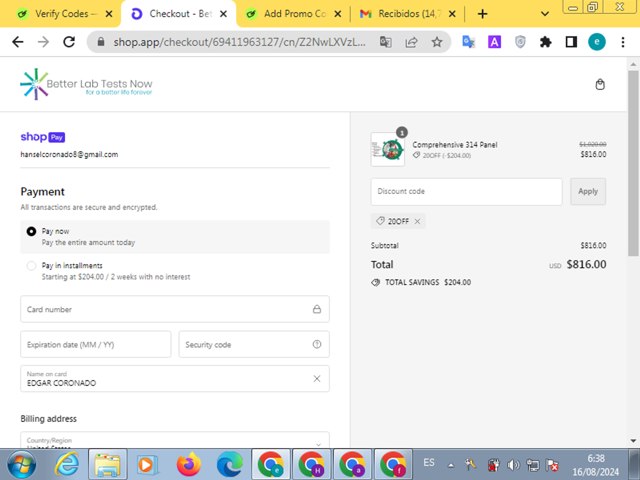The height and width of the screenshot is (480, 640).
Task: Open the shopping bag cart icon
Action: pyautogui.click(x=600, y=84)
